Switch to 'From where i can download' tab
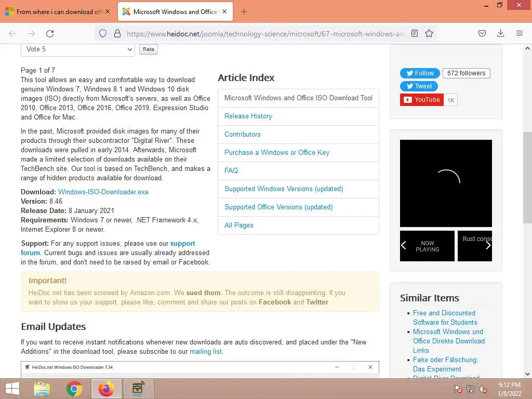The width and height of the screenshot is (532, 399). click(58, 11)
